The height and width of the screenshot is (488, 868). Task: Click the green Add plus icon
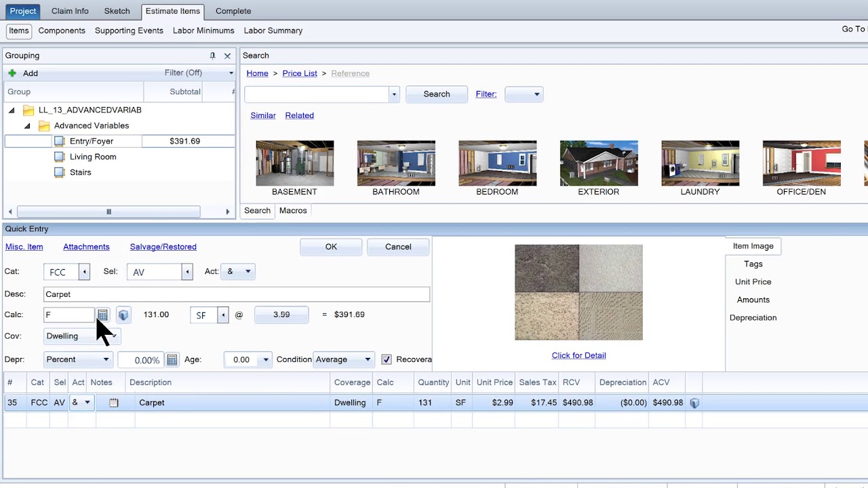12,73
